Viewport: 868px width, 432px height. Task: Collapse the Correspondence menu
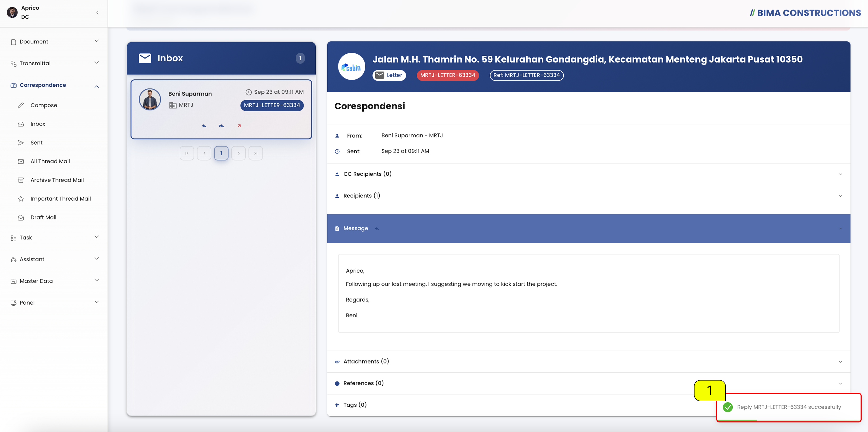pos(54,85)
